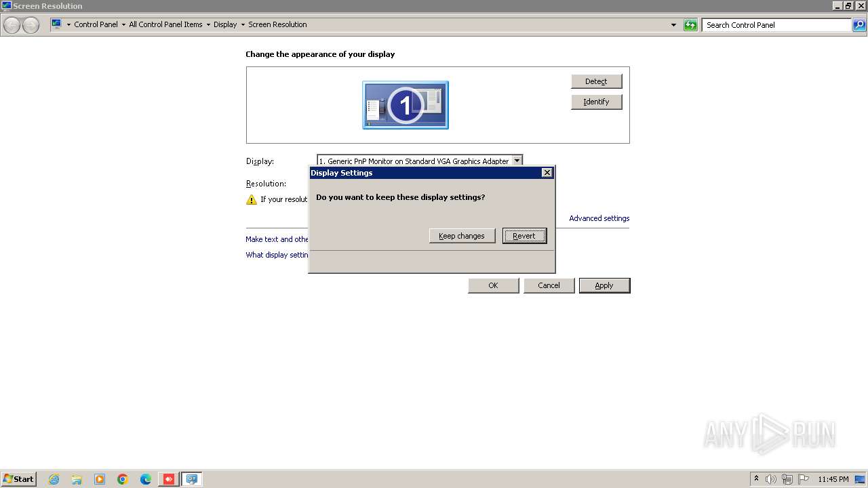Focus the Search Control Panel field
The image size is (868, 488).
click(x=776, y=25)
